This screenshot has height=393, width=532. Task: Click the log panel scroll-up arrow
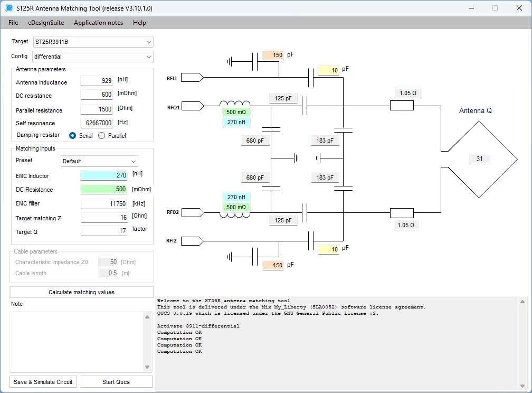click(522, 302)
